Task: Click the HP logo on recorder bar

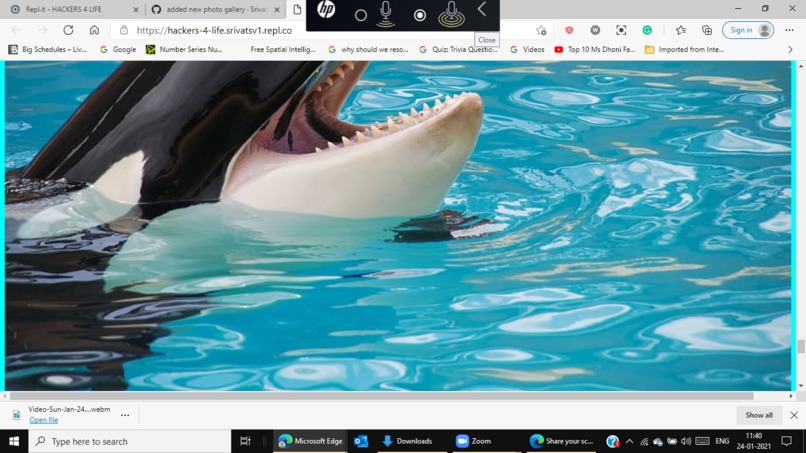Action: [x=326, y=10]
